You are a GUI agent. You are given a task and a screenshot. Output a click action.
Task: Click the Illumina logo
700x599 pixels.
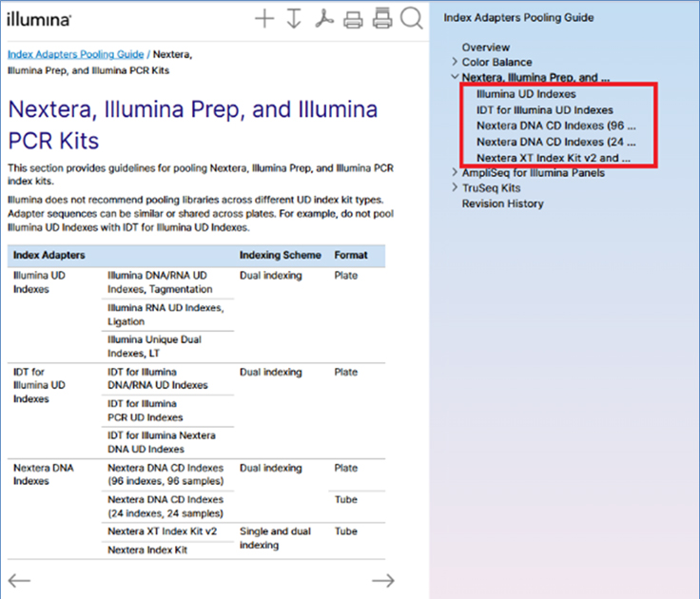point(38,20)
